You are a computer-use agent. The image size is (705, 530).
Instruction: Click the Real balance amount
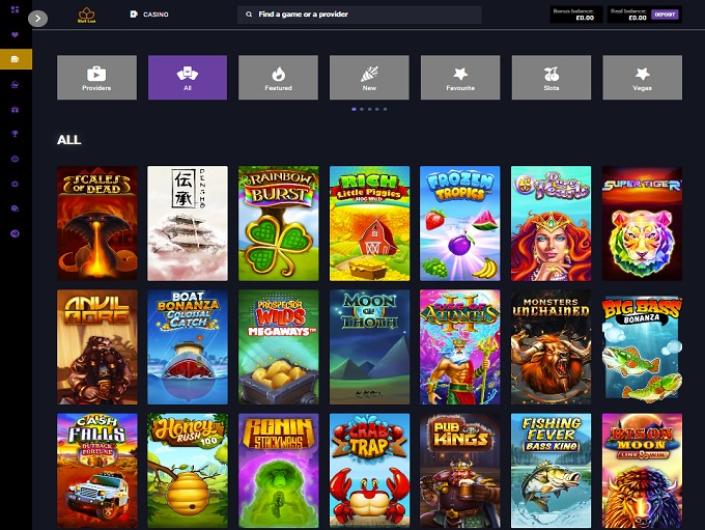pos(637,18)
